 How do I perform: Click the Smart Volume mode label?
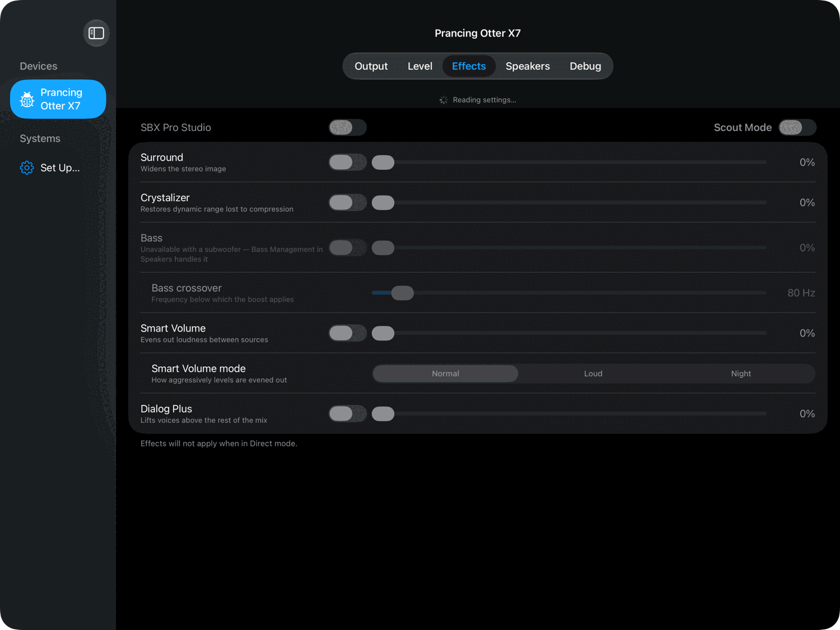[198, 368]
